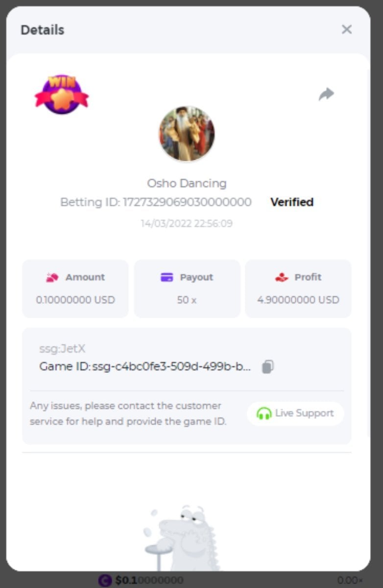Screen dimensions: 383x588
Task: Click the Betting ID number
Action: [187, 202]
